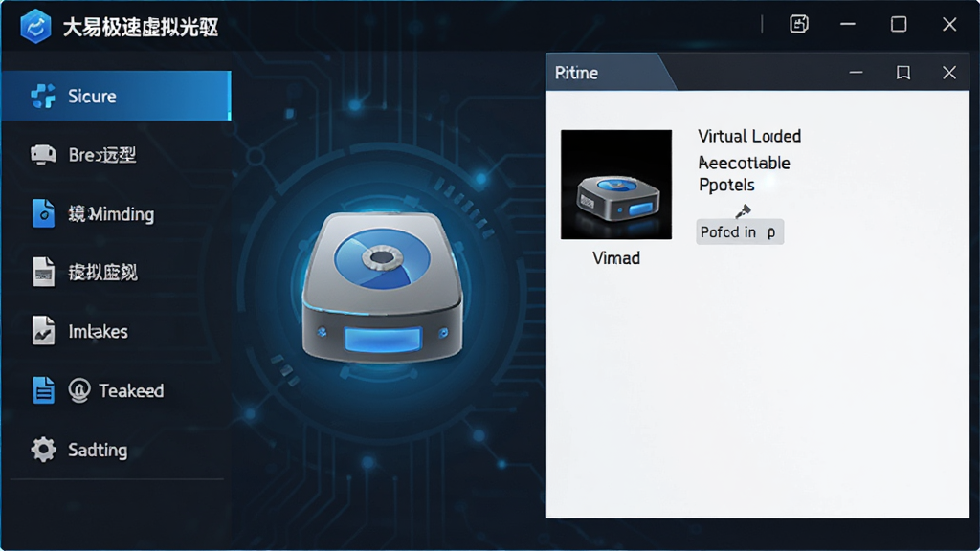The height and width of the screenshot is (551, 980).
Task: Click the "Pofcd in p" button
Action: click(740, 231)
